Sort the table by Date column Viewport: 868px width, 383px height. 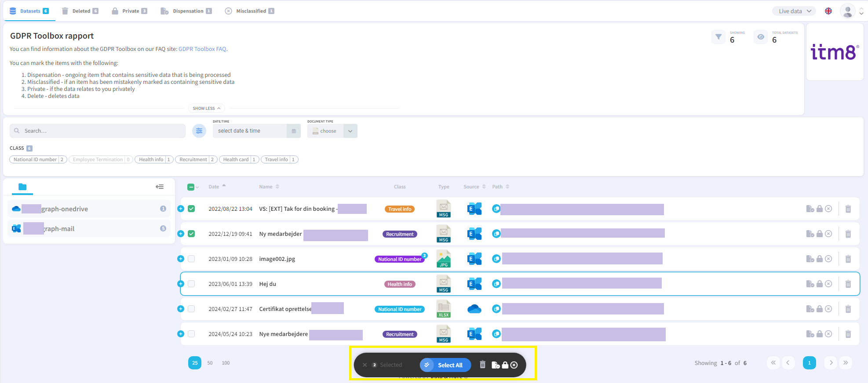(x=217, y=187)
